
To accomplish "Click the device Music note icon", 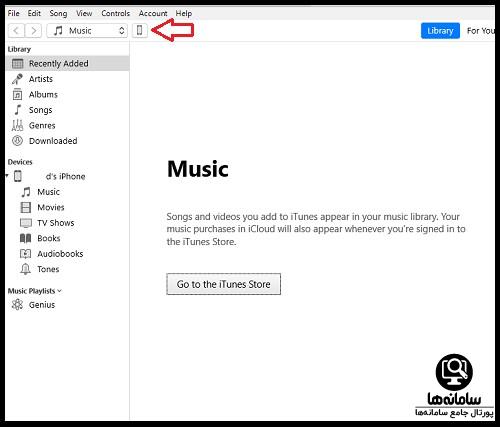I will [26, 192].
